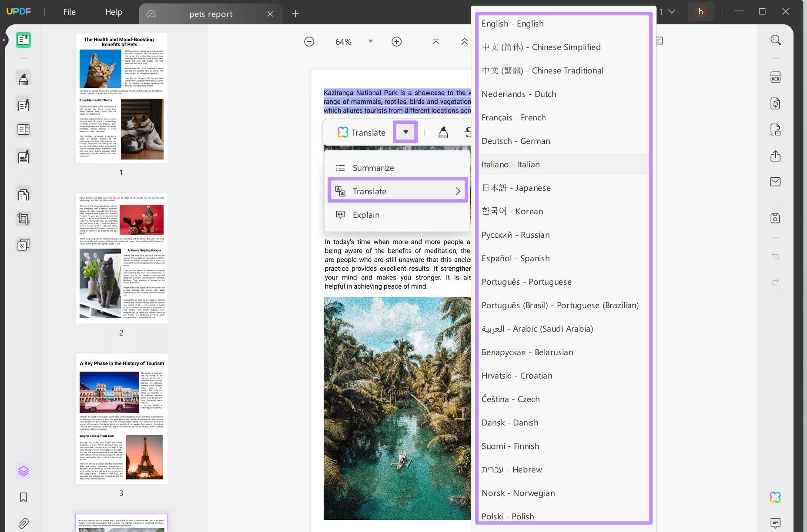Open the zoom level 64% dropdown
Image resolution: width=807 pixels, height=532 pixels.
[370, 41]
